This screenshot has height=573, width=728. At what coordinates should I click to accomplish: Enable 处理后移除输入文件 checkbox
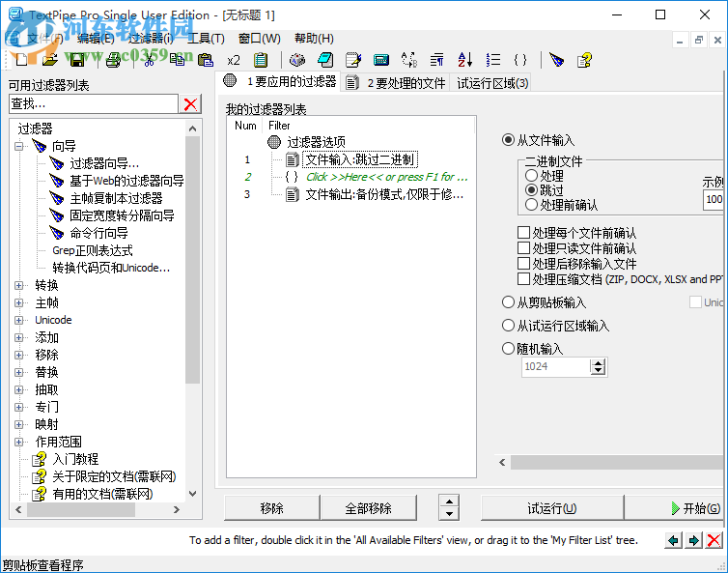pyautogui.click(x=523, y=264)
